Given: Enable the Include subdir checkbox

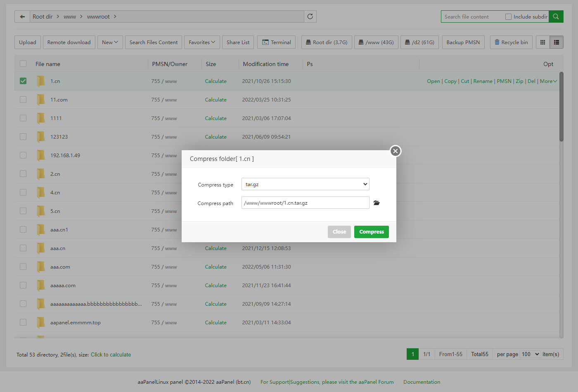Looking at the screenshot, I should [509, 17].
